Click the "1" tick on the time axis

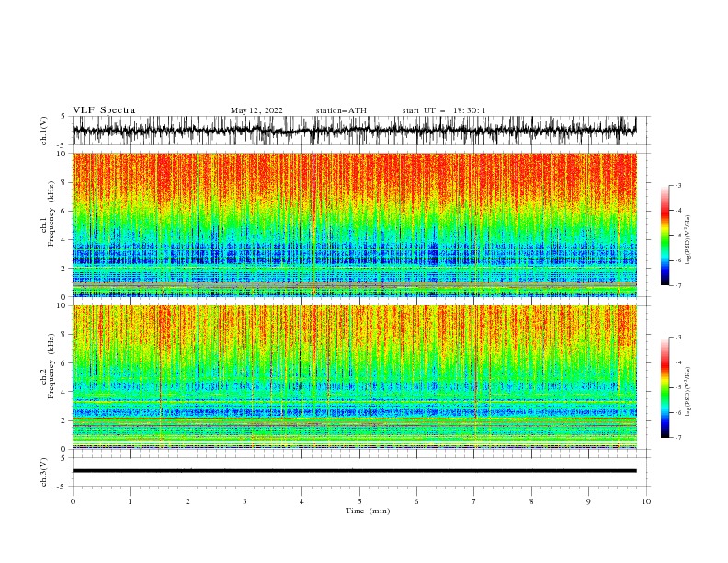point(130,501)
